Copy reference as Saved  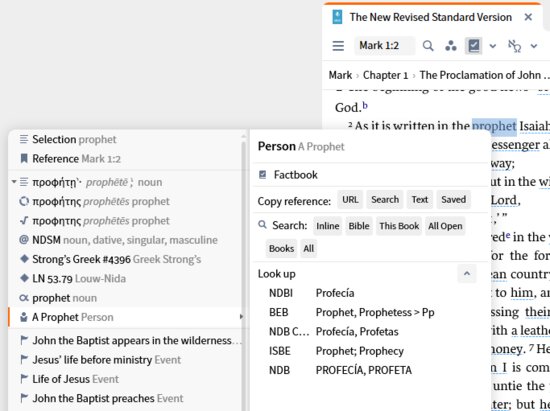454,200
